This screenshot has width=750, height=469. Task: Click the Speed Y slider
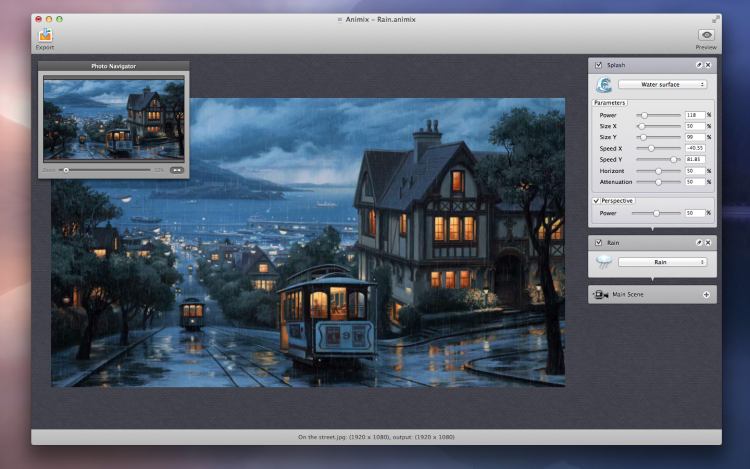point(658,160)
